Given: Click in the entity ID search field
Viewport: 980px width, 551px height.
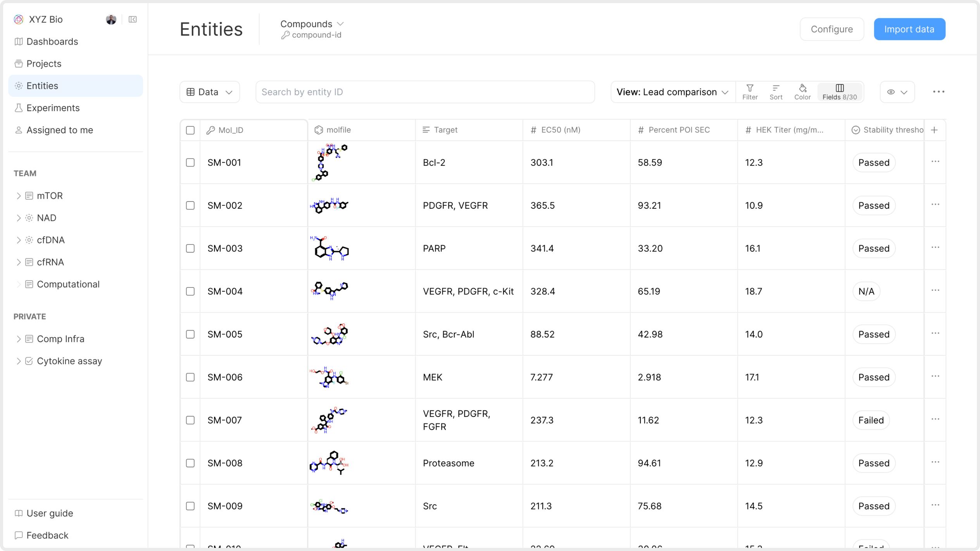Looking at the screenshot, I should pos(425,92).
